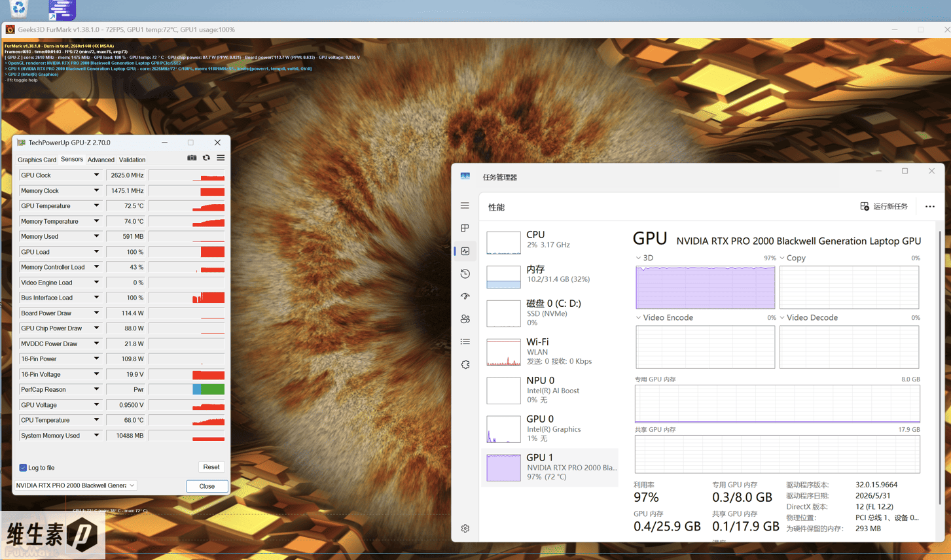Click the desktop shortcut icon next to the Recycle Bin
The image size is (951, 560).
tap(62, 9)
